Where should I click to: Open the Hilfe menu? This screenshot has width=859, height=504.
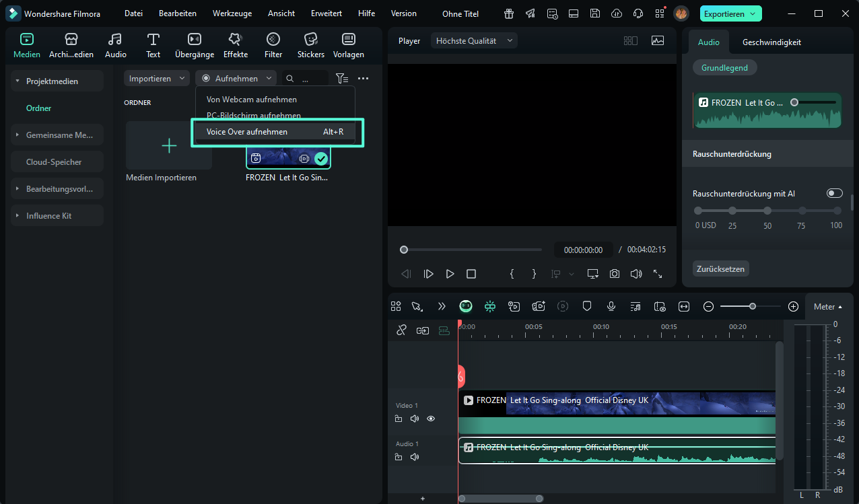(367, 13)
